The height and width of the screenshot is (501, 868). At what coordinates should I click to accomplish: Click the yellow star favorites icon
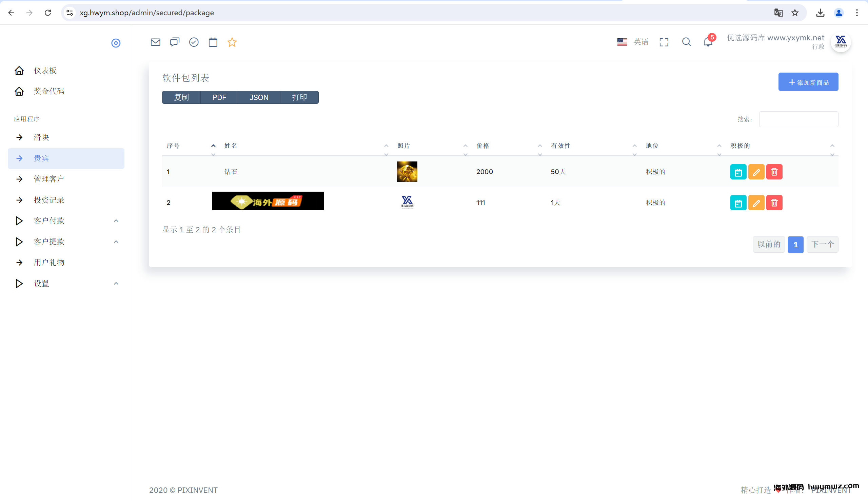[x=232, y=42]
